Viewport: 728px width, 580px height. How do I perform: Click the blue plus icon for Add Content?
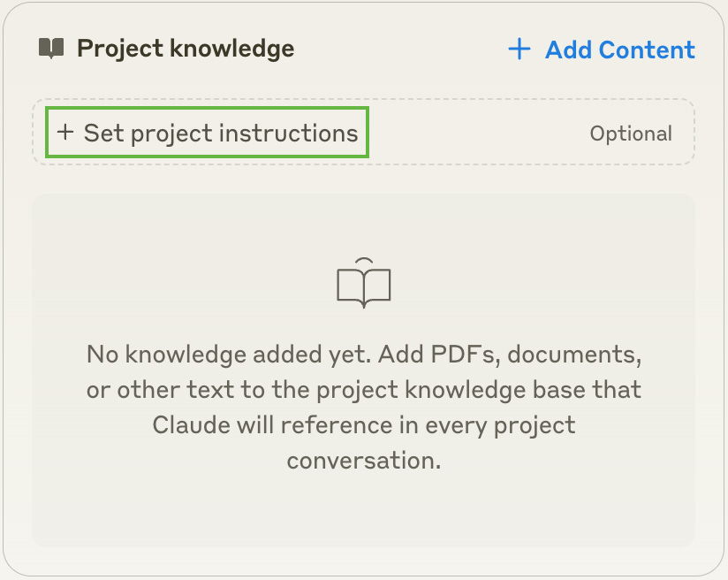point(519,49)
